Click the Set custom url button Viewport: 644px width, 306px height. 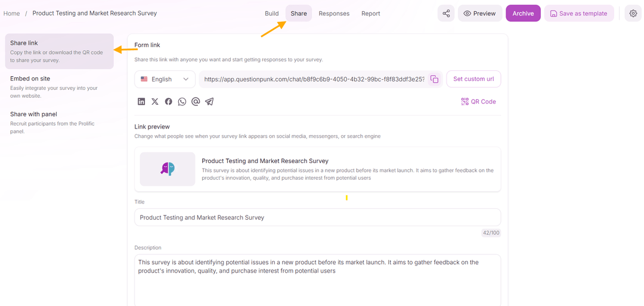(473, 79)
